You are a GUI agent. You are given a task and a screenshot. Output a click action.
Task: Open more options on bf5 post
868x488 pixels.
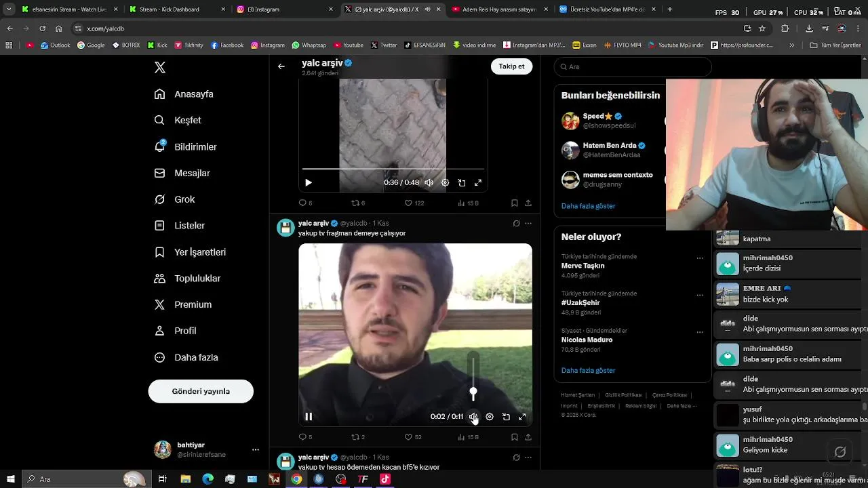(x=528, y=457)
